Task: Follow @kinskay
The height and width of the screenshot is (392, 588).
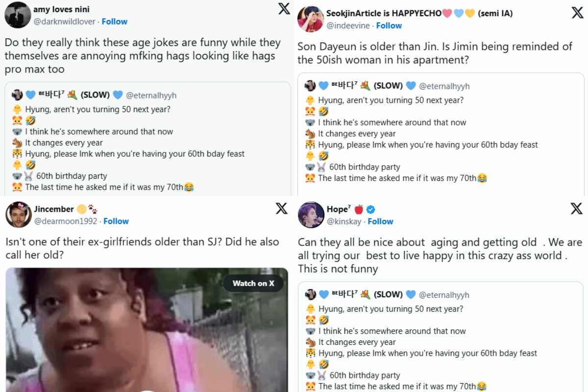Action: (381, 221)
